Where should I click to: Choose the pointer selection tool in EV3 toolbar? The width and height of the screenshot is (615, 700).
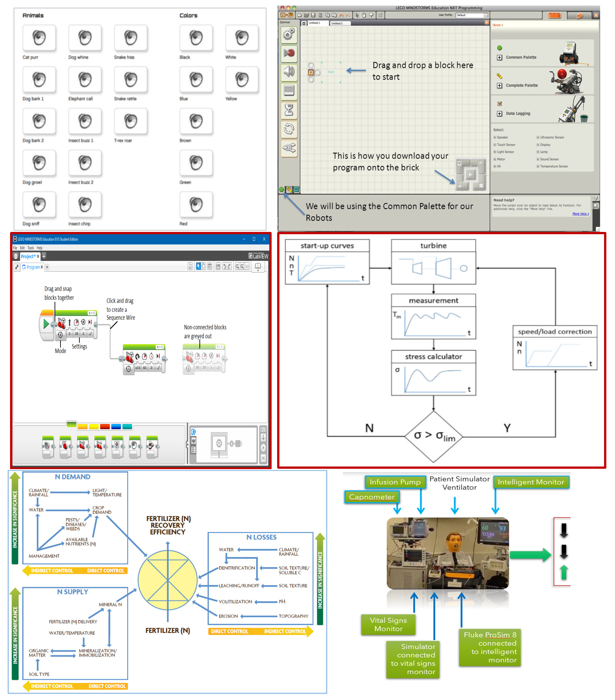click(x=199, y=266)
